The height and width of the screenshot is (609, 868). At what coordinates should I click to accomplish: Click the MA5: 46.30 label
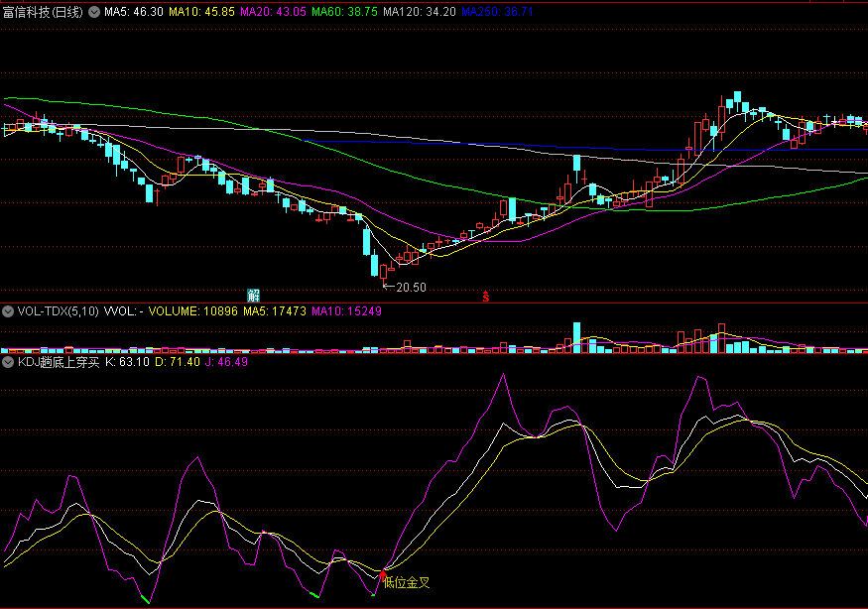pos(133,12)
